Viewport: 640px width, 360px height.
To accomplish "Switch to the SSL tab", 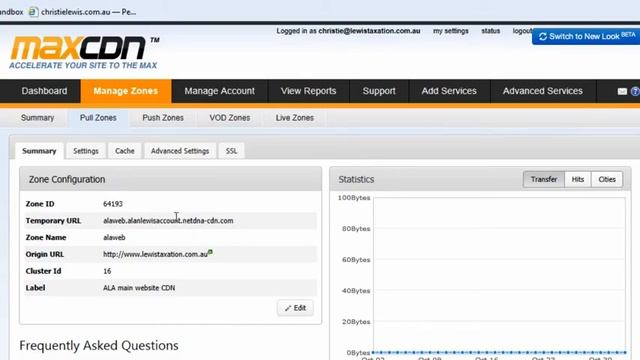I will click(231, 151).
